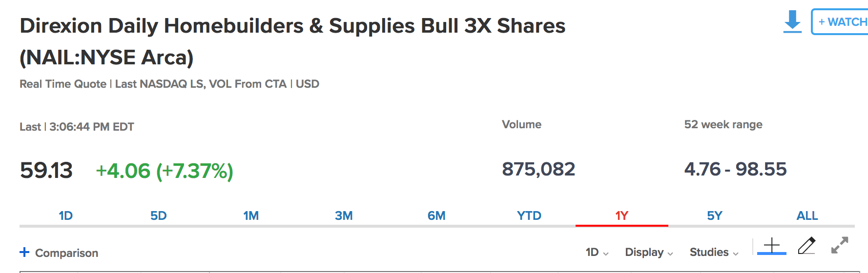Click the active 1Y range tab
The height and width of the screenshot is (273, 868).
click(x=621, y=215)
